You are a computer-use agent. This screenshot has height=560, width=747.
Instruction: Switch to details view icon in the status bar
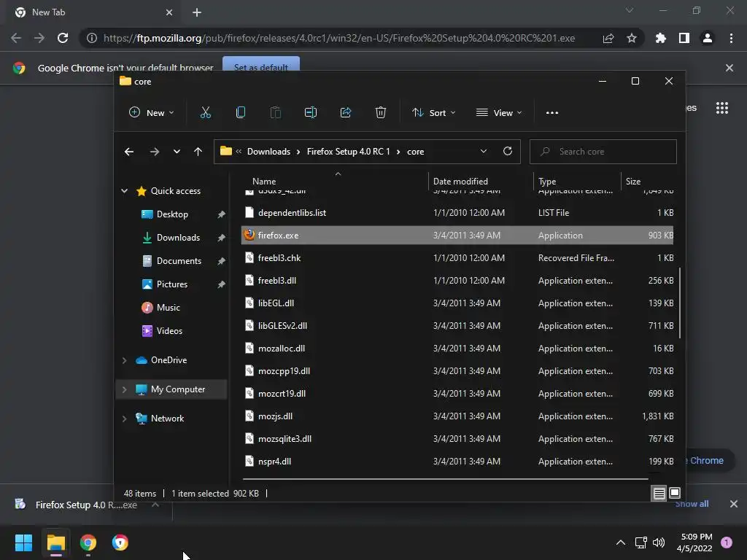(x=659, y=494)
